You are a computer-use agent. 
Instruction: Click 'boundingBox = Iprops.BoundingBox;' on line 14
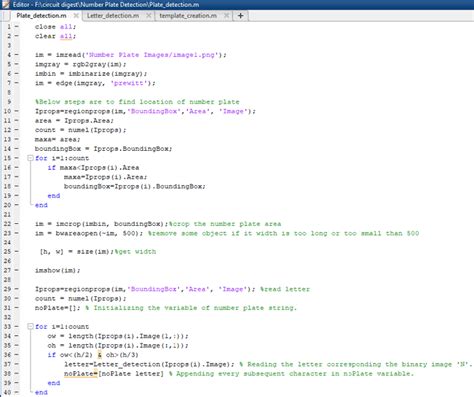click(x=103, y=149)
